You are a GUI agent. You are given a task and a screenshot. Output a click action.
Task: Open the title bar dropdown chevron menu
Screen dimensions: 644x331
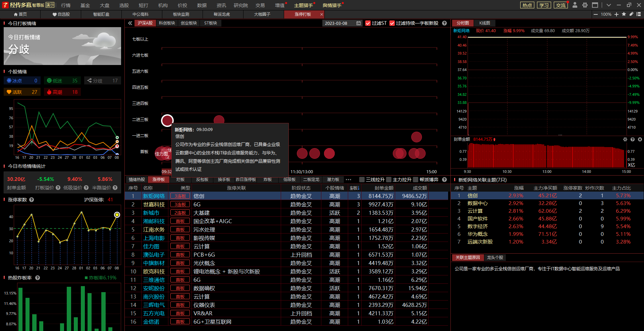tap(609, 5)
